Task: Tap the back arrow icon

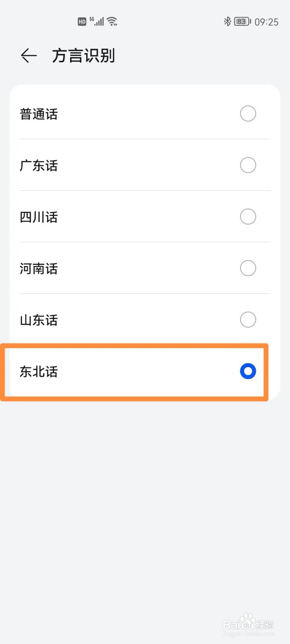Action: click(29, 56)
